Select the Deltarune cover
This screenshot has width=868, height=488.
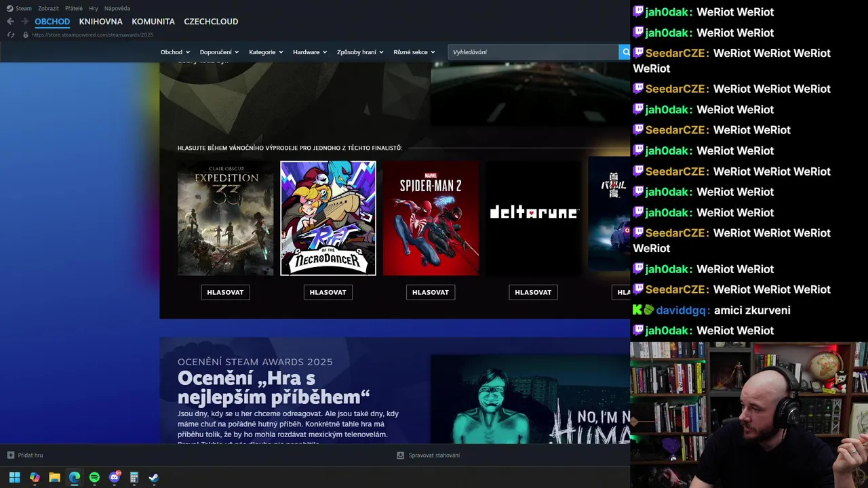pyautogui.click(x=533, y=218)
